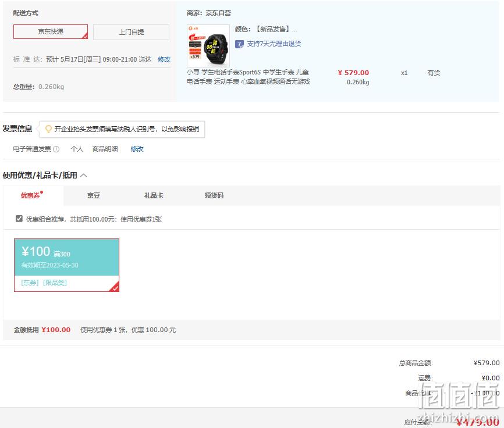Click 修改 in invoice information

tap(137, 149)
